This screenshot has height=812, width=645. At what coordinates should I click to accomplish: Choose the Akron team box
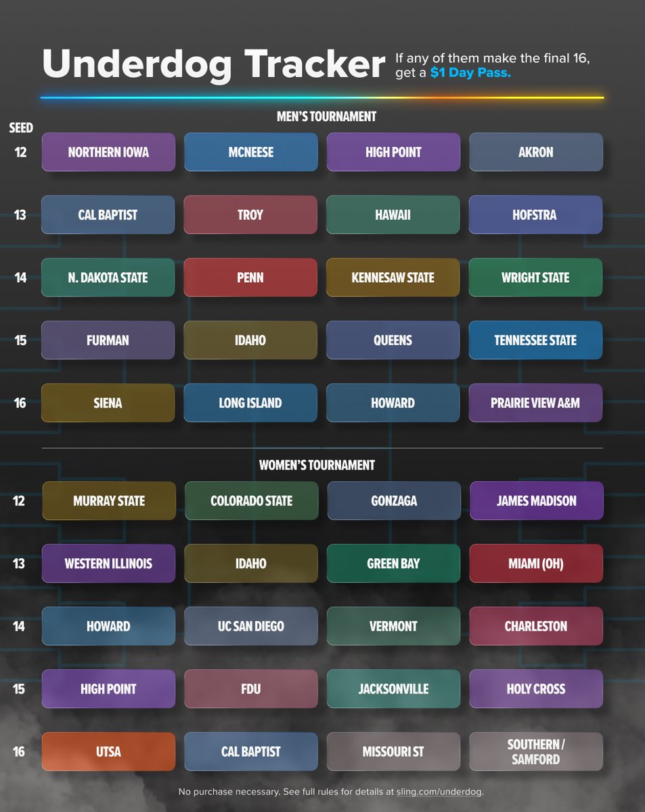[535, 152]
